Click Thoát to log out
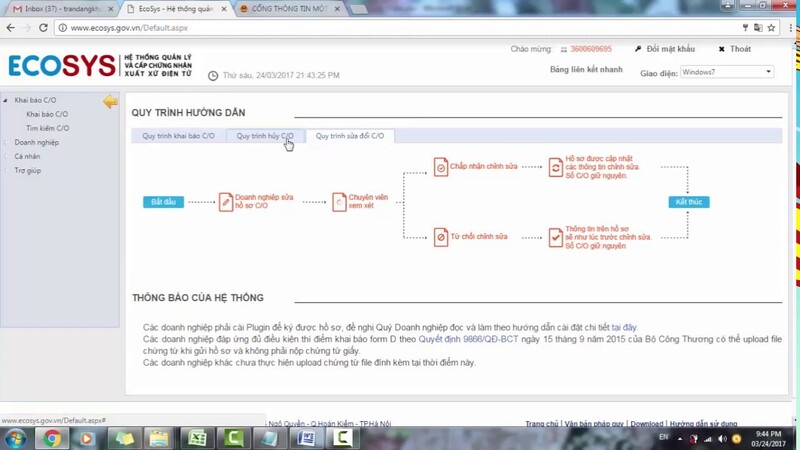Viewport: 800px width, 450px height. coord(740,49)
